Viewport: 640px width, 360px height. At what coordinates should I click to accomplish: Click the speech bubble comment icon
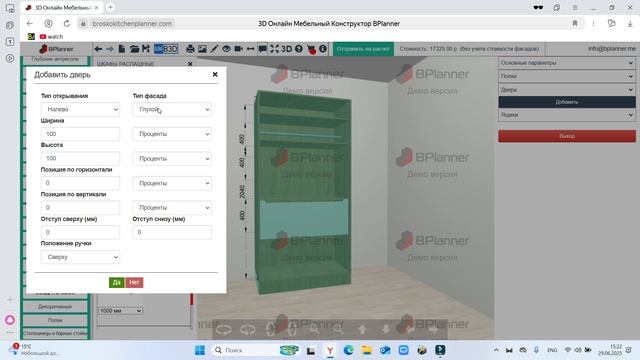[262, 49]
